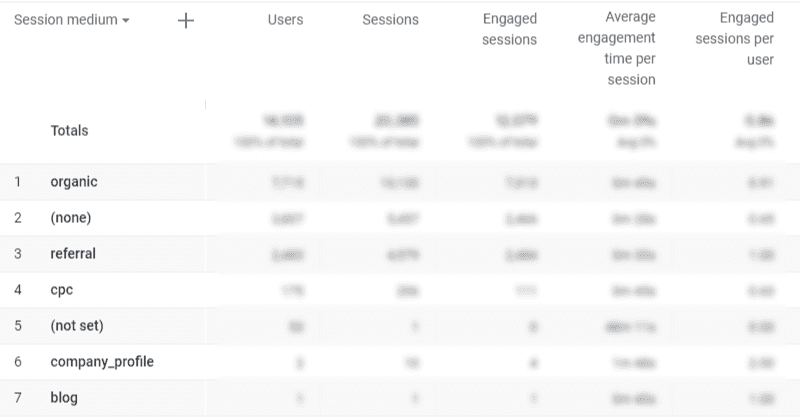Viewport: 800px width, 420px height.
Task: Open the Session medium dropdown
Action: (x=71, y=20)
